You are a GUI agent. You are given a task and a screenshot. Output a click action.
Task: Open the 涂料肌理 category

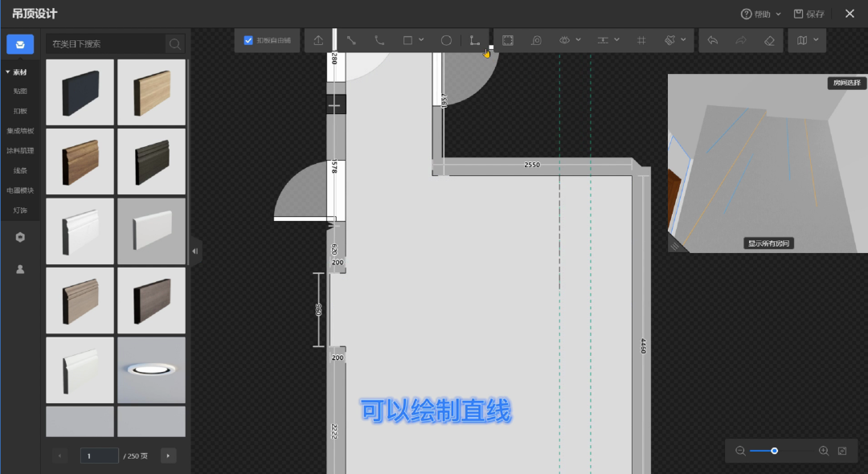pos(20,151)
